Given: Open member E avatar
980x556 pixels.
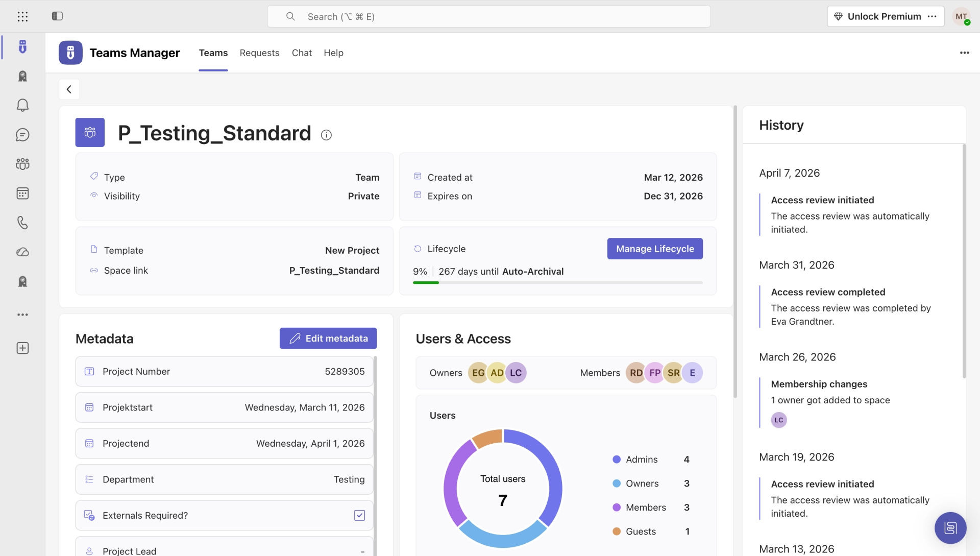Looking at the screenshot, I should pos(692,373).
